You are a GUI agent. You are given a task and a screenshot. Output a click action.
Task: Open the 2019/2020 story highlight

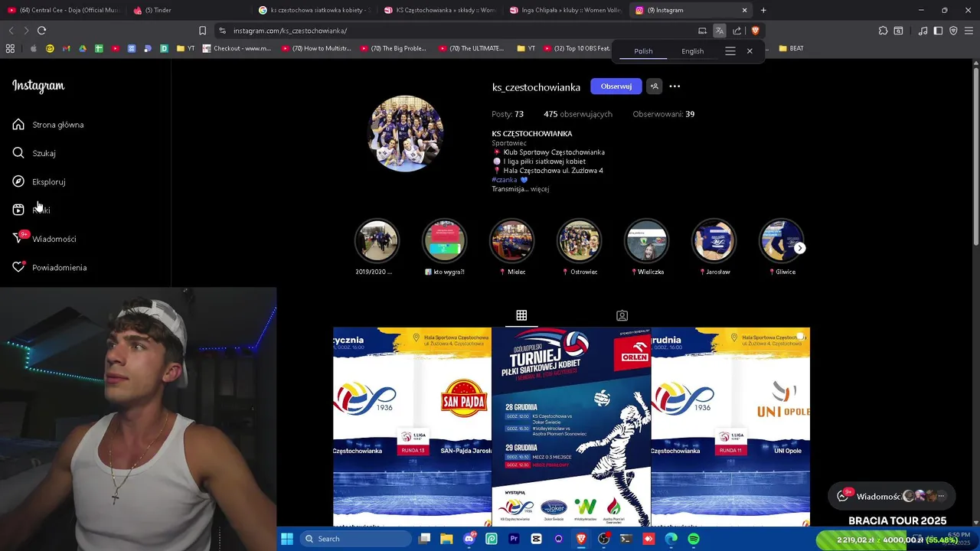(x=377, y=241)
